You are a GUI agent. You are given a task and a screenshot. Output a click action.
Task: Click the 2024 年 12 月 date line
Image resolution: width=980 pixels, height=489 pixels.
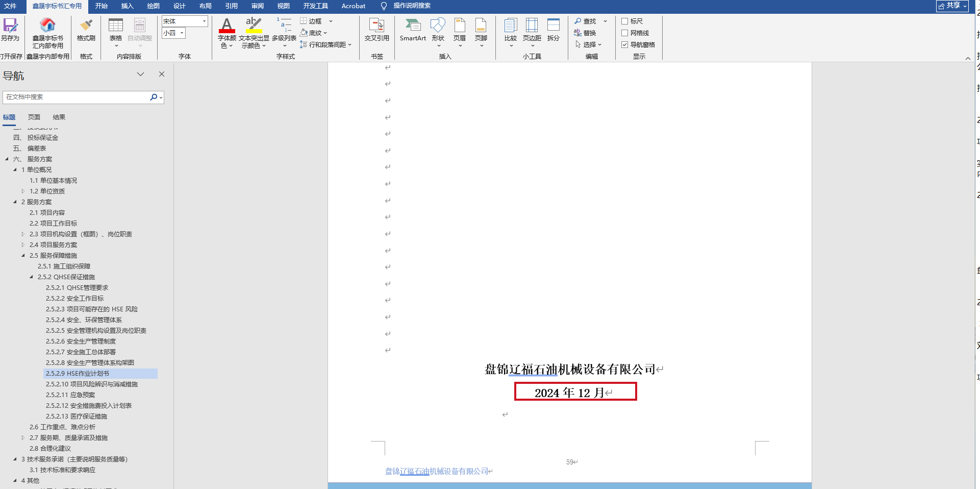coord(570,393)
